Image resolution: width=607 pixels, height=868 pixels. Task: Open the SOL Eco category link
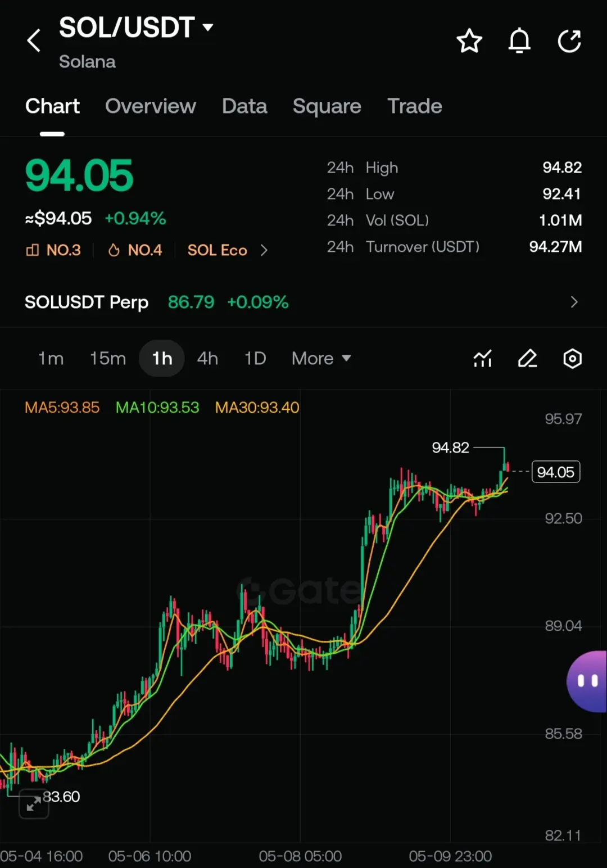click(x=218, y=250)
